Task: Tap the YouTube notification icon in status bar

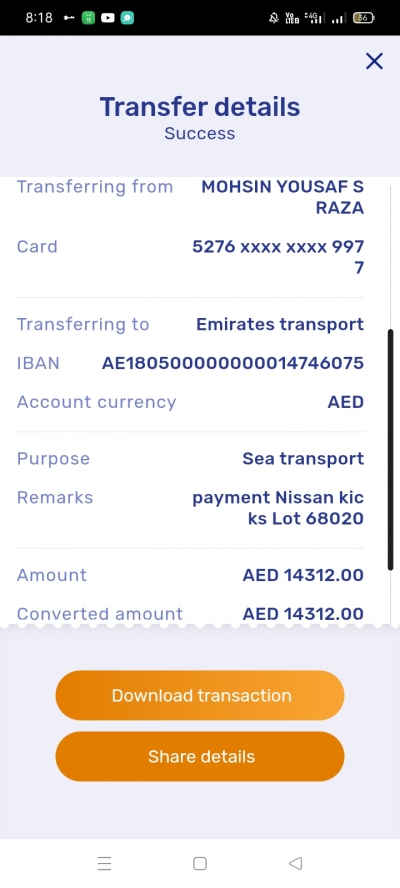Action: (x=108, y=18)
